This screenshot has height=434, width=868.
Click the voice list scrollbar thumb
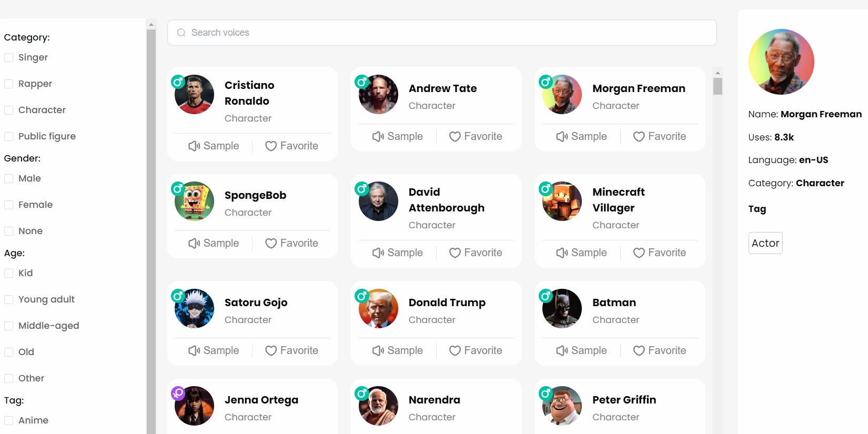click(718, 86)
